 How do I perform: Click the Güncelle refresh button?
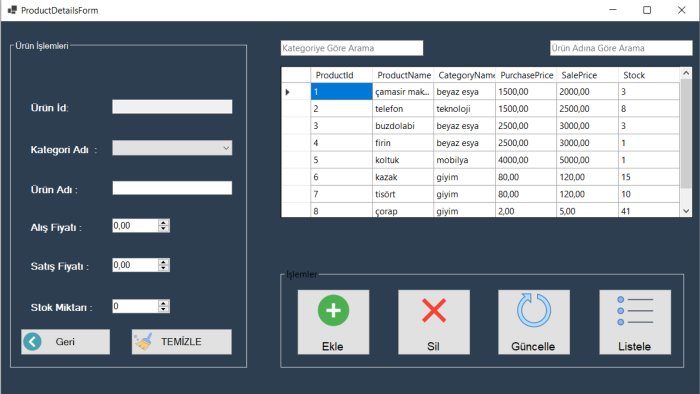click(x=533, y=322)
